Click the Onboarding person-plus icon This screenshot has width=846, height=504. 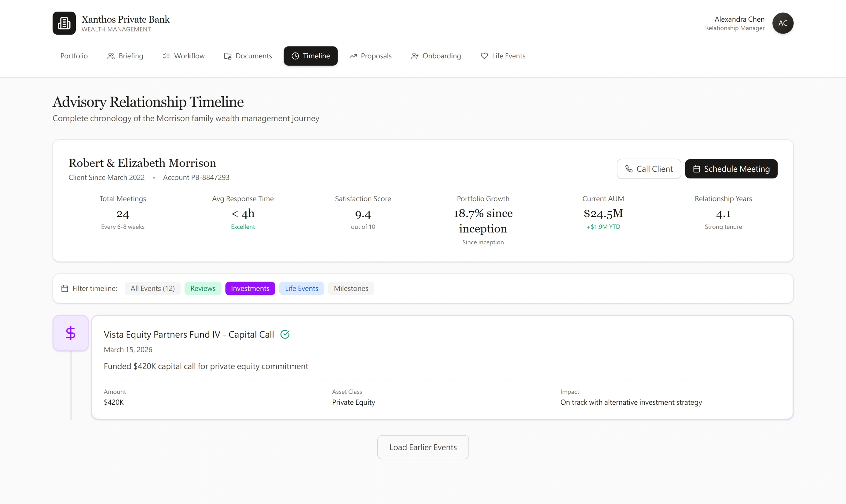point(414,56)
